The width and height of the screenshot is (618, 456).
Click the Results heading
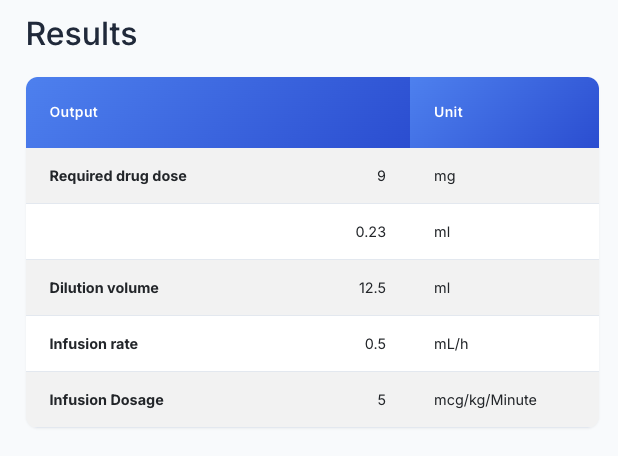click(81, 34)
